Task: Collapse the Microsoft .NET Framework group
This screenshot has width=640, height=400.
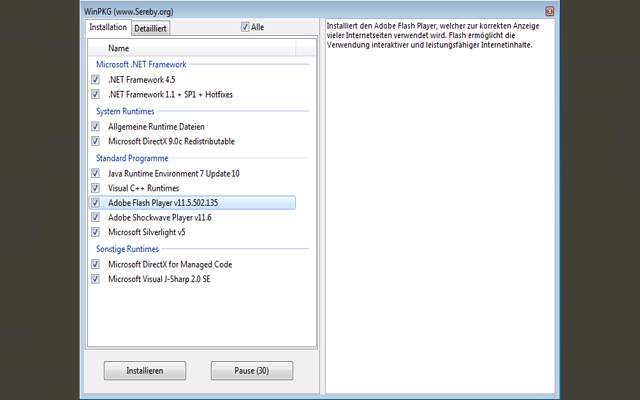Action: tap(139, 64)
